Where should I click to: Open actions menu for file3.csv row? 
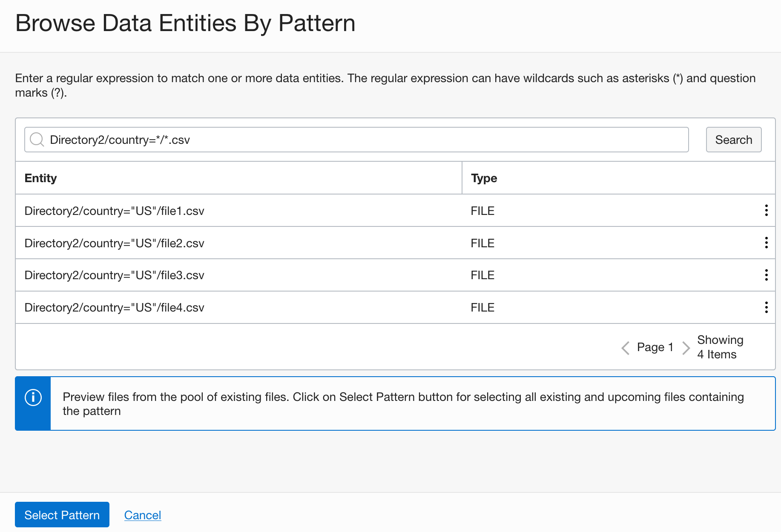[766, 275]
